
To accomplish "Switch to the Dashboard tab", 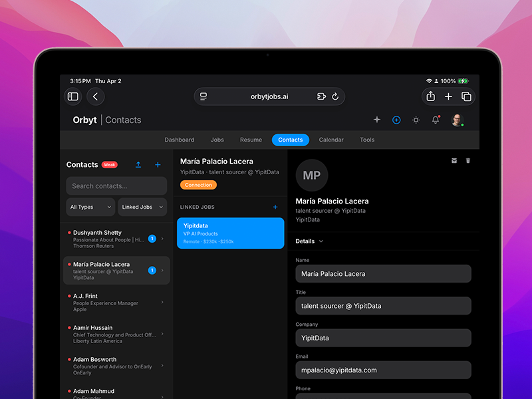I will click(180, 140).
